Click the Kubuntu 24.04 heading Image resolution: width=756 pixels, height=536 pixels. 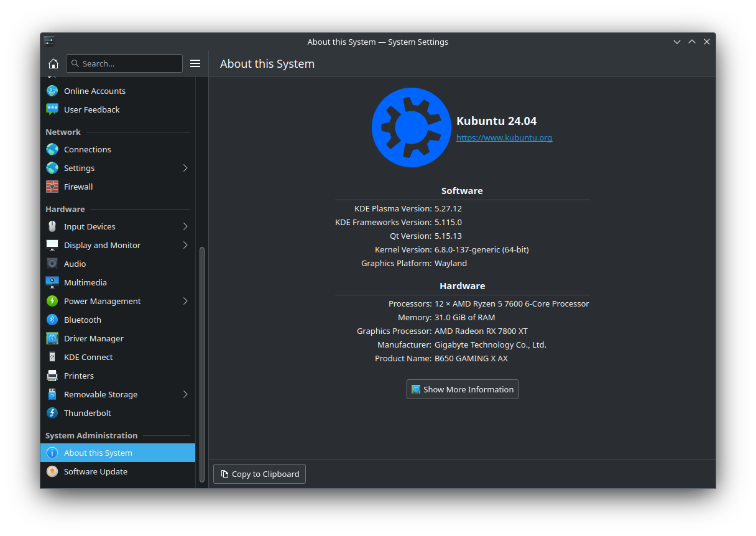tap(496, 121)
